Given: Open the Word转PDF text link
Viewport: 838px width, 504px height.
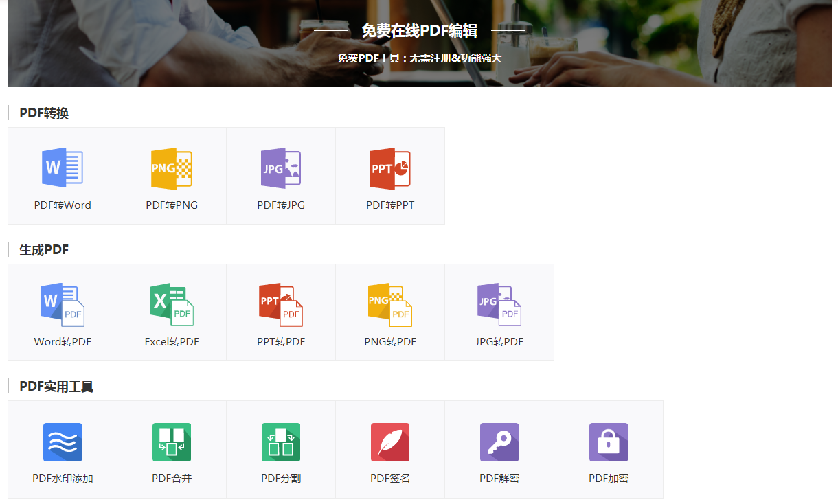Looking at the screenshot, I should [x=63, y=341].
